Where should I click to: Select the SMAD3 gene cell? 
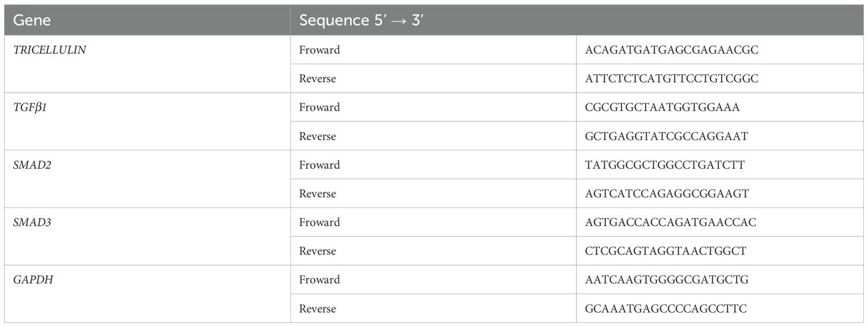pyautogui.click(x=32, y=222)
